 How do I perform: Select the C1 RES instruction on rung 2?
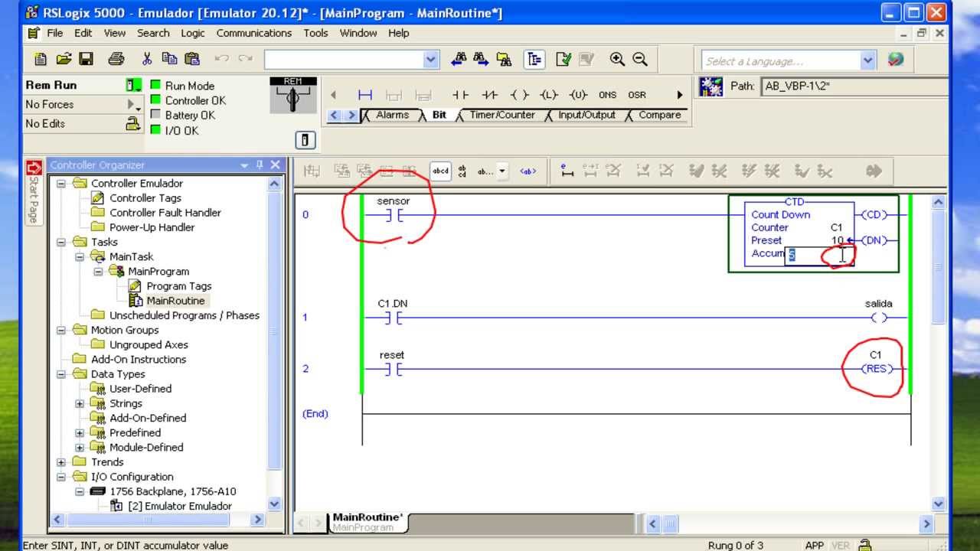click(x=876, y=369)
